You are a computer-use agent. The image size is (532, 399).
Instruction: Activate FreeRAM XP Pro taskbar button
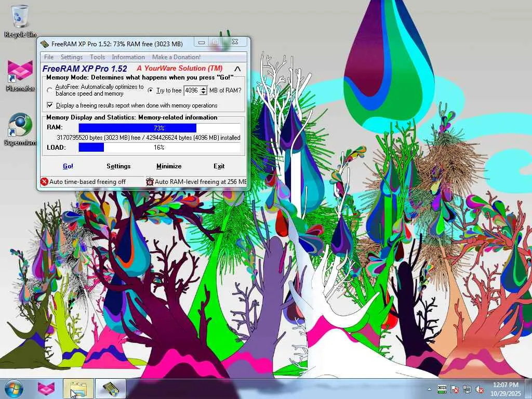tap(111, 389)
